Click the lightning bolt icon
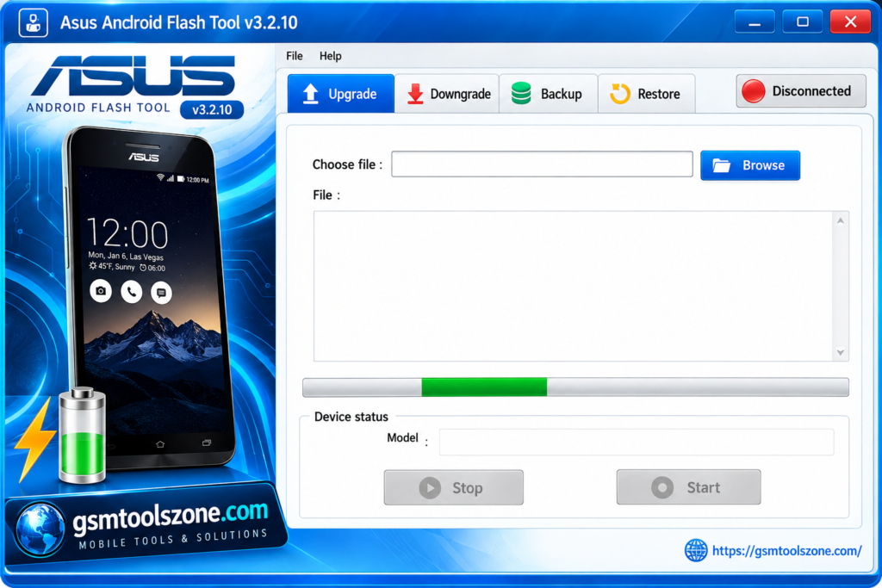This screenshot has width=882, height=588. (34, 440)
